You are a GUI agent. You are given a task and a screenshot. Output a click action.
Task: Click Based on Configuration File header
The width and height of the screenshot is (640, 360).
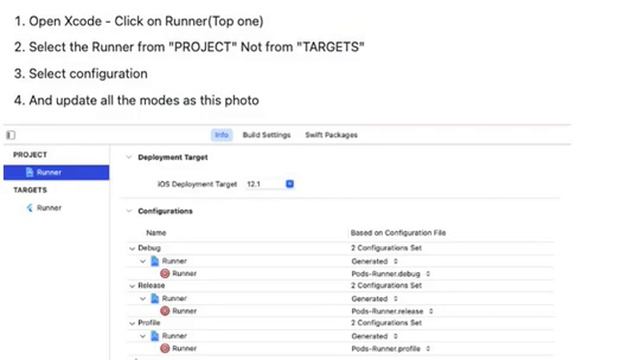click(398, 233)
